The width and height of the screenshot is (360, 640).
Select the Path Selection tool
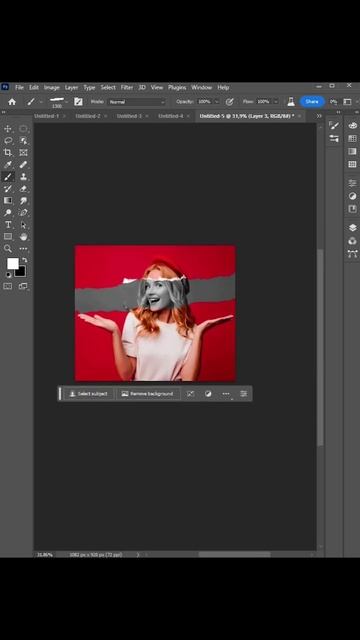23,224
